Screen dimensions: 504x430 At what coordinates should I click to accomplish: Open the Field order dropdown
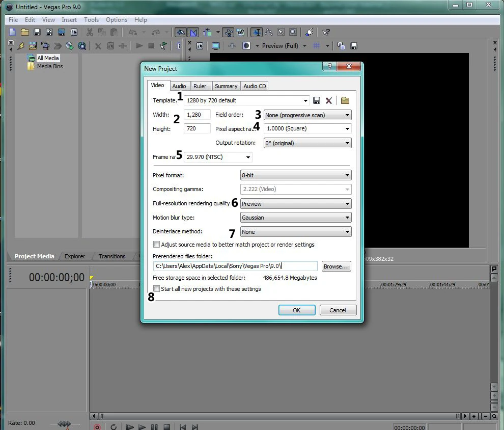[307, 115]
